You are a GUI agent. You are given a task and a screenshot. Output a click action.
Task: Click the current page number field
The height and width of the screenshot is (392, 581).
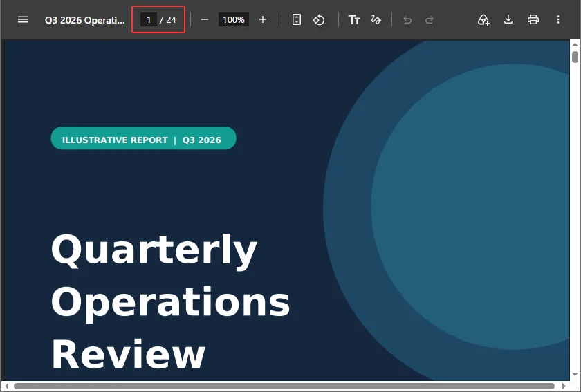[149, 19]
